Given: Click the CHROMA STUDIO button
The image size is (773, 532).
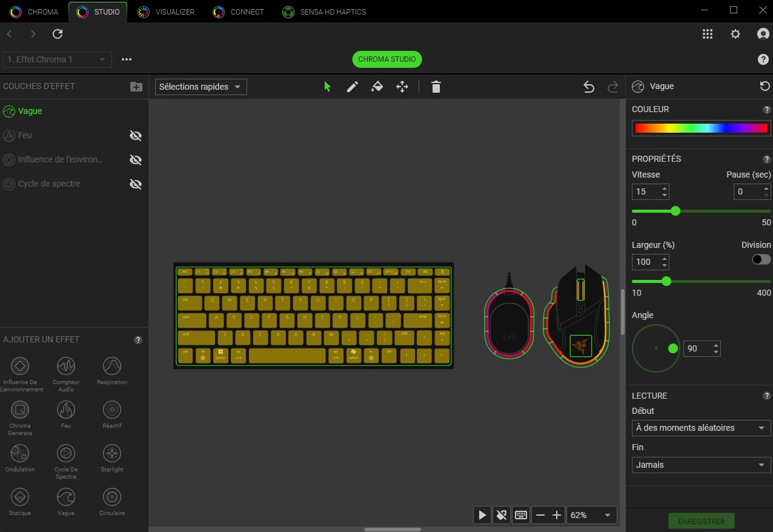Looking at the screenshot, I should tap(387, 59).
